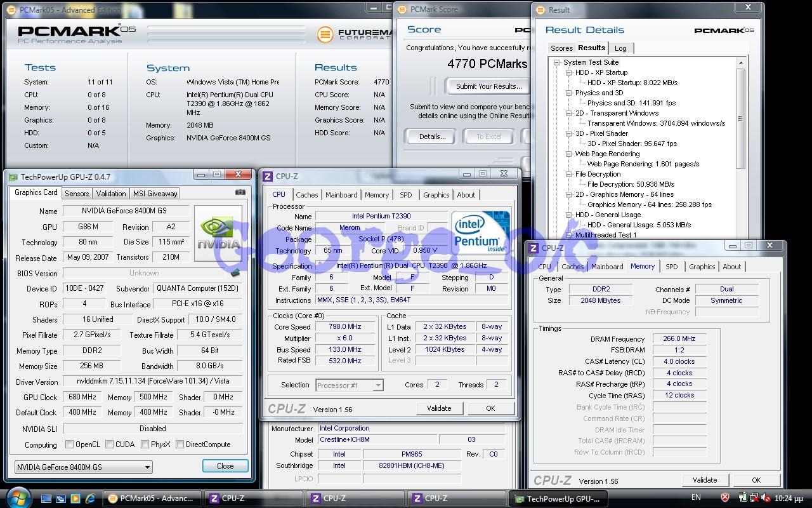
Task: Select 'File Decryption: 50.938 MB/s' row
Action: coord(631,184)
